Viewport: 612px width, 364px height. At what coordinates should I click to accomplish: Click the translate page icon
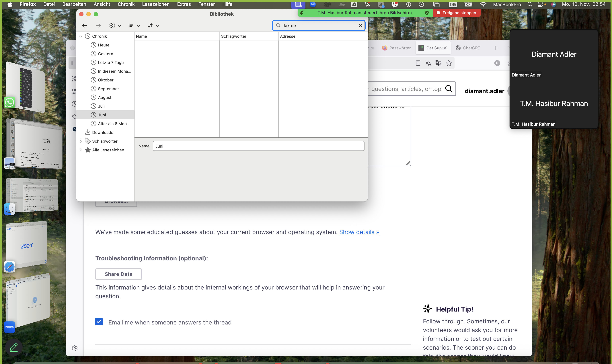coord(428,63)
